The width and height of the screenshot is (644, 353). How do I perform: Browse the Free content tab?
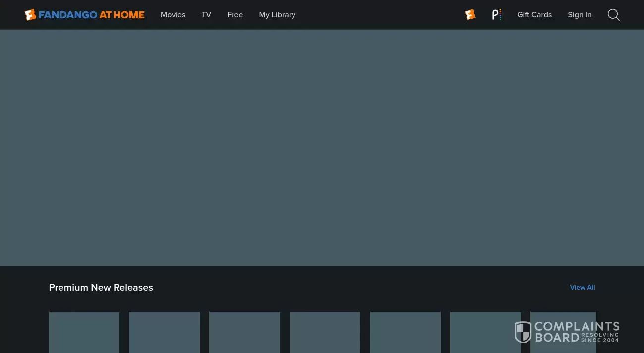235,15
